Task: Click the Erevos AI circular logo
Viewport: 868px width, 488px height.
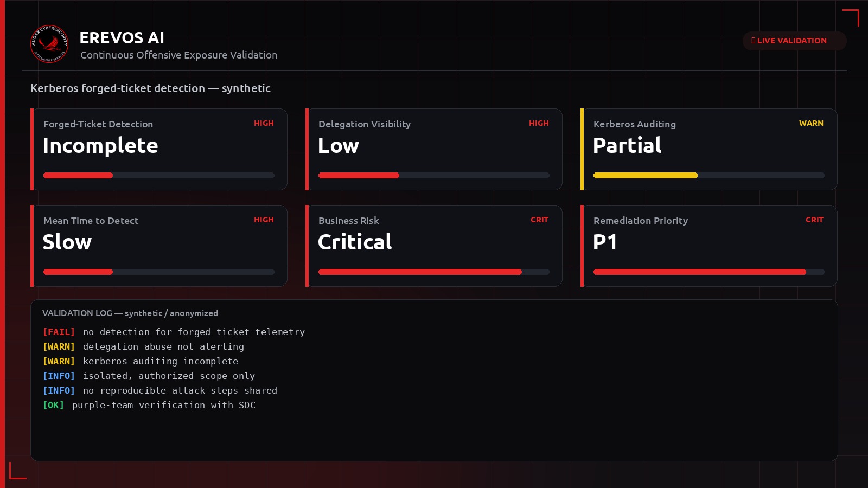Action: pos(49,44)
